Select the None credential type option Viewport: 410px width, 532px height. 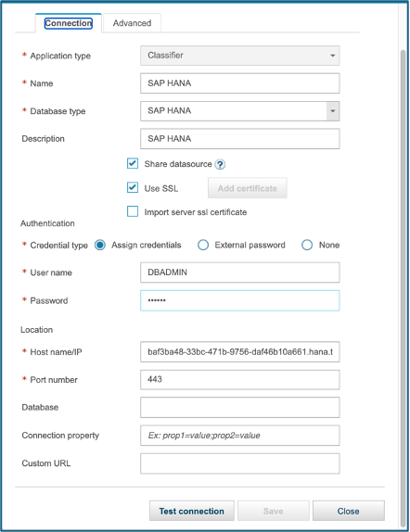(307, 245)
